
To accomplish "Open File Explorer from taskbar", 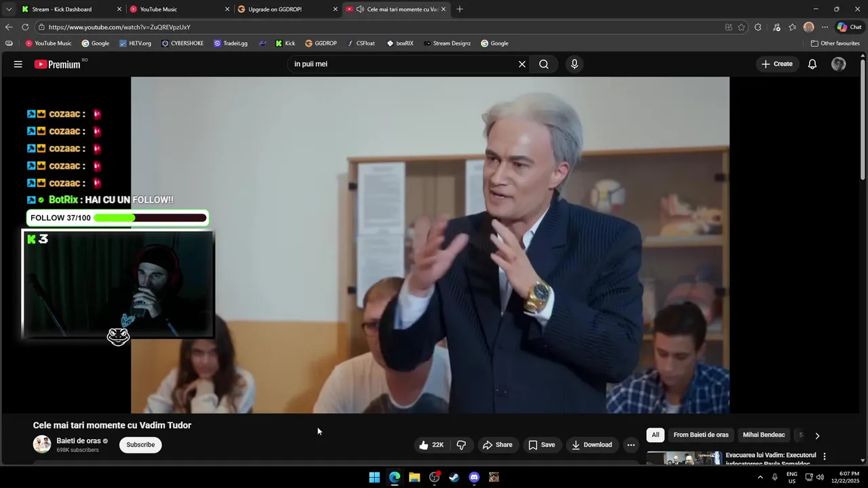I will tap(414, 477).
